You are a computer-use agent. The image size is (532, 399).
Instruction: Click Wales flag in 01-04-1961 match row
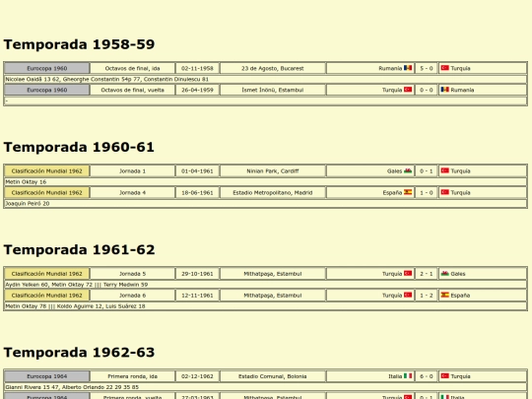point(408,170)
